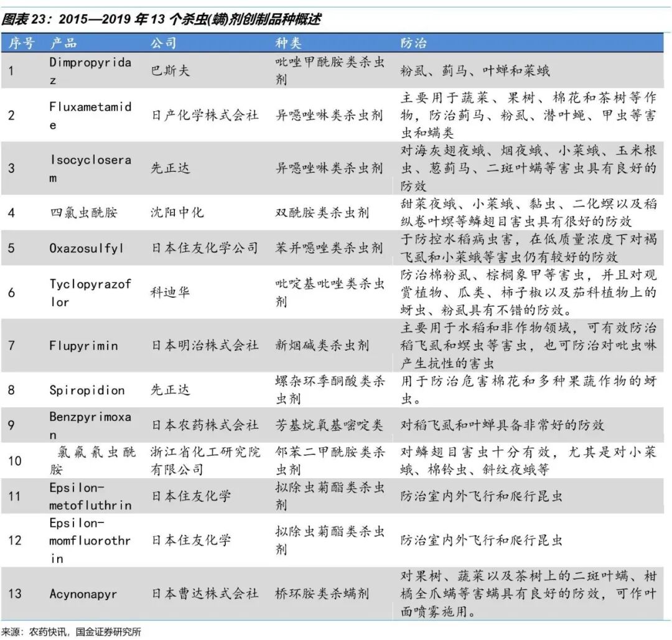Click the Dimpropyridaz product cell
The height and width of the screenshot is (640, 672).
[90, 71]
